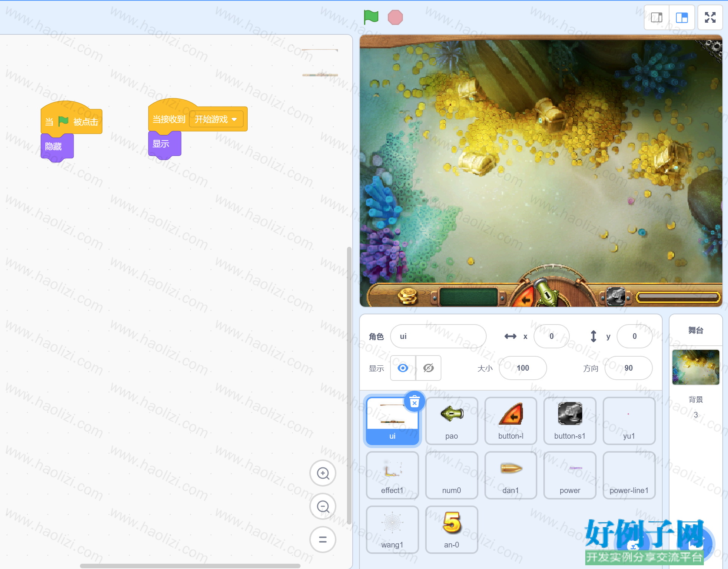Edit the sprite x position field
The image size is (728, 569).
[x=551, y=336]
